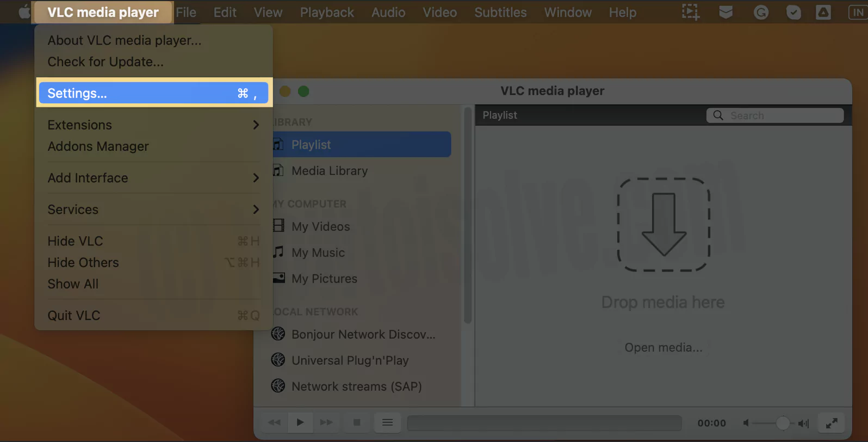Click the yellow minimize window button

(285, 91)
